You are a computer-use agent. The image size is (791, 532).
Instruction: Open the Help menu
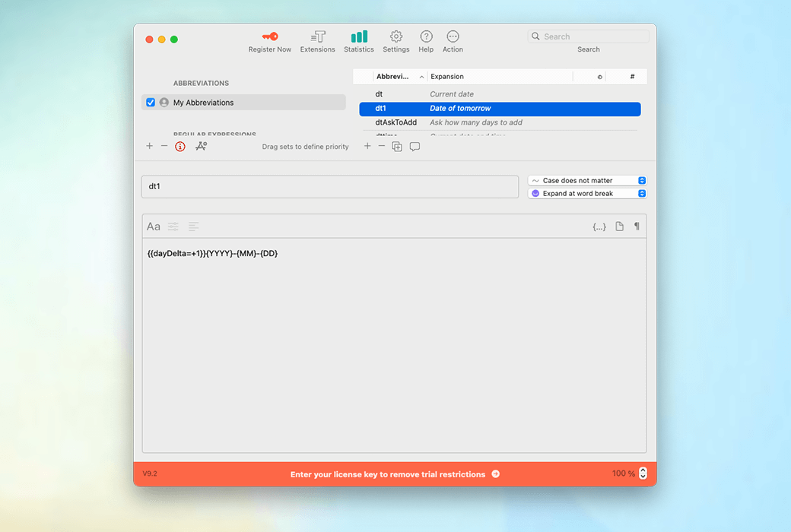(x=426, y=41)
